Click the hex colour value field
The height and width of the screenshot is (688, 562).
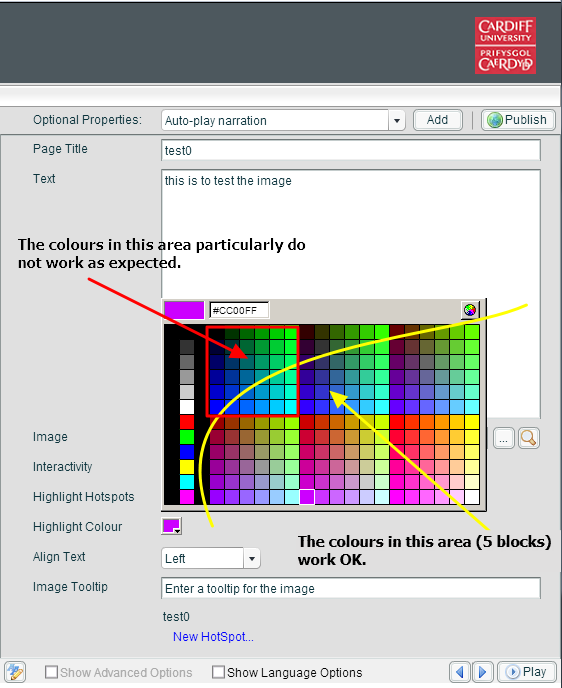pos(239,310)
